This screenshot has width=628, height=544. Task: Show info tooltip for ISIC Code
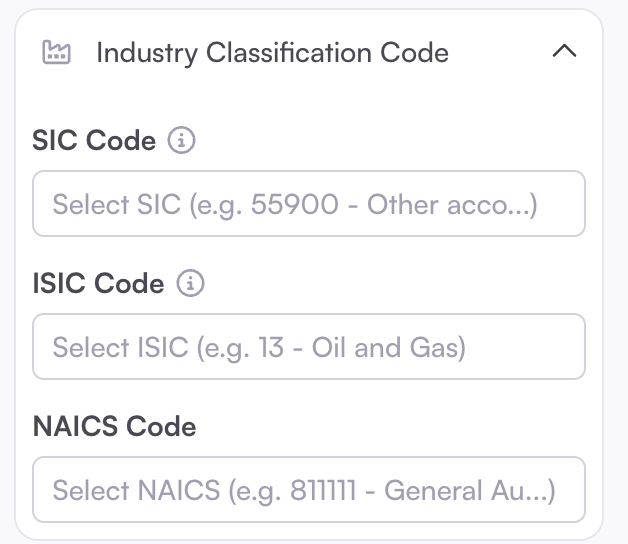[190, 284]
